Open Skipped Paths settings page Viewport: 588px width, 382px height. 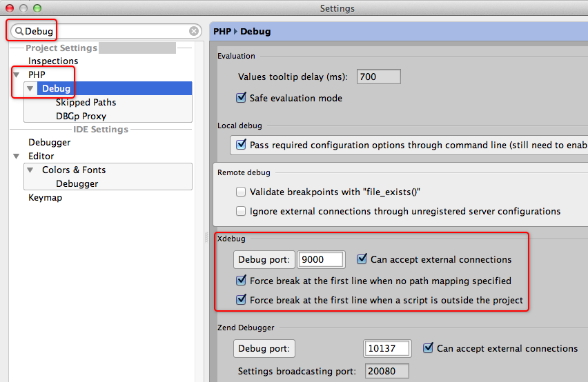click(86, 102)
